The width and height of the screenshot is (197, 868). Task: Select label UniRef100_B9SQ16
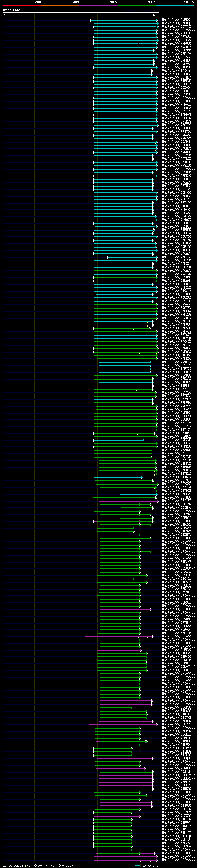pos(177,47)
